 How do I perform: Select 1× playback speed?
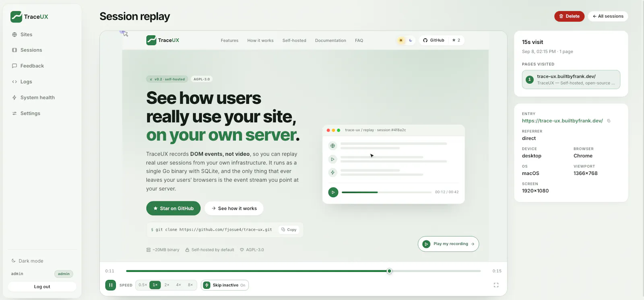[155, 285]
